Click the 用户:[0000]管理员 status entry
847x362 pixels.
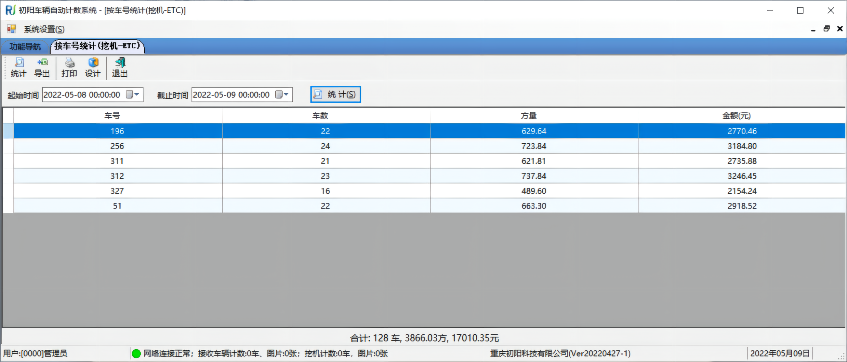[35, 353]
